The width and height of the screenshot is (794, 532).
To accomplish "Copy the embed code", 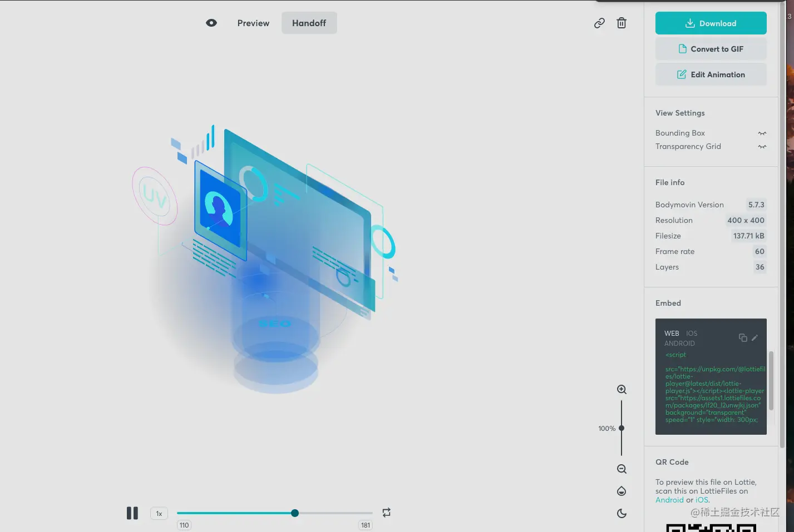I will click(743, 337).
